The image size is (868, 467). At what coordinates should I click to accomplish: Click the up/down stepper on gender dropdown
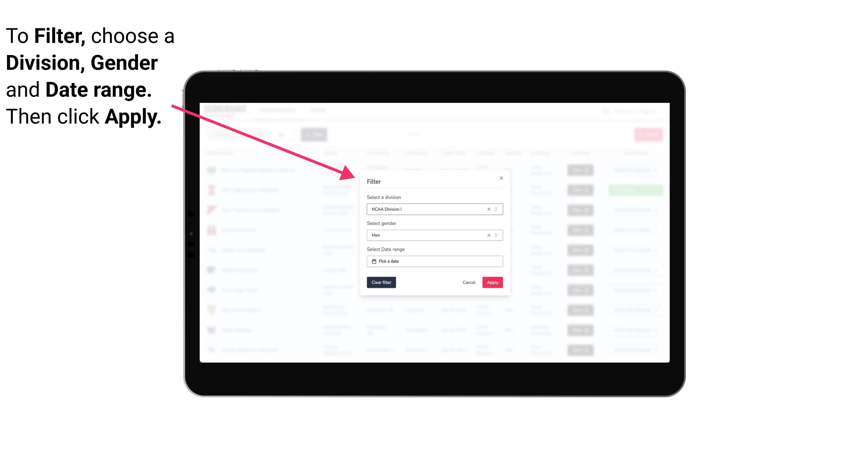[496, 235]
